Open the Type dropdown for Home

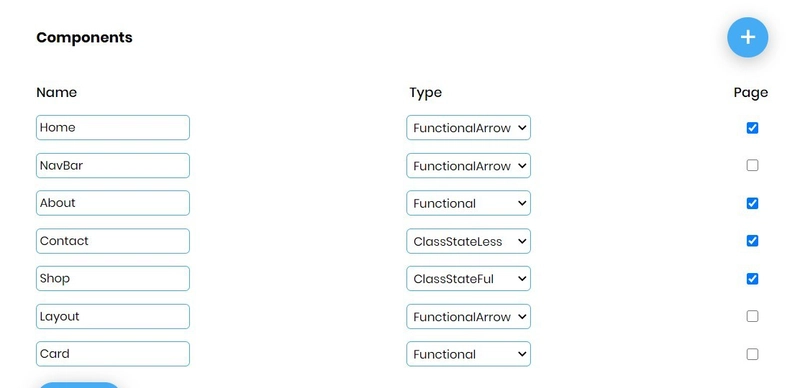[x=468, y=128]
